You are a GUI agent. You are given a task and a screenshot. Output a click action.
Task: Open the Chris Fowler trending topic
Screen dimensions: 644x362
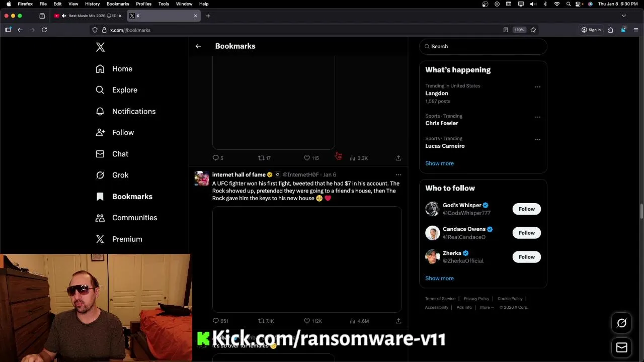click(442, 123)
